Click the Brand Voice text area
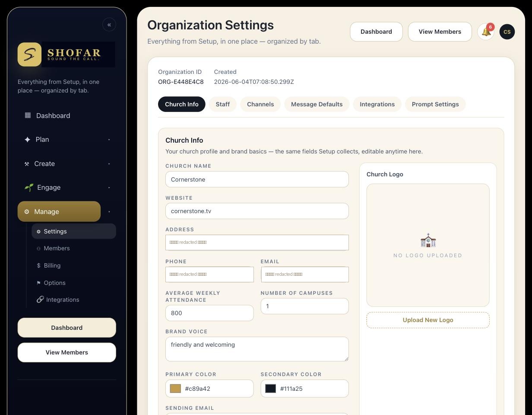This screenshot has width=532, height=415. pyautogui.click(x=257, y=349)
